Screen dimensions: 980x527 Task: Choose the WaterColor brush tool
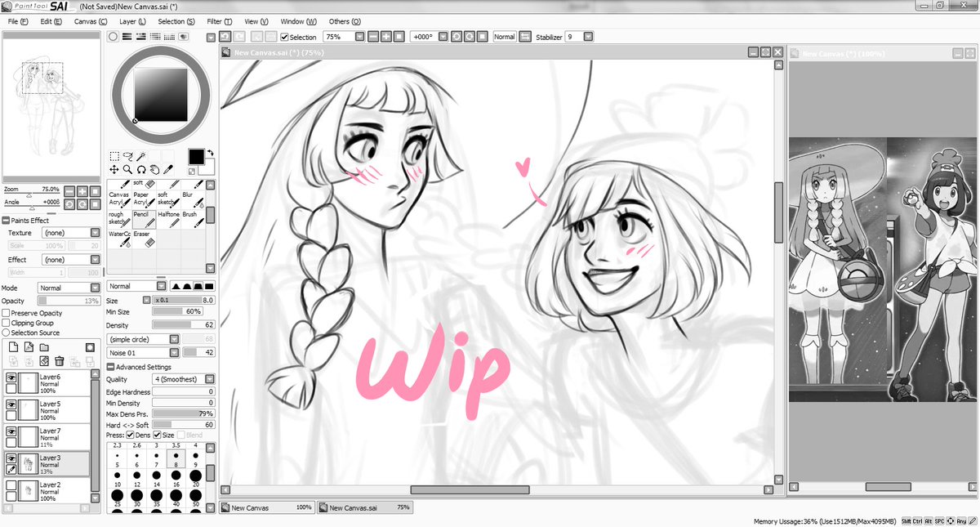(x=119, y=239)
